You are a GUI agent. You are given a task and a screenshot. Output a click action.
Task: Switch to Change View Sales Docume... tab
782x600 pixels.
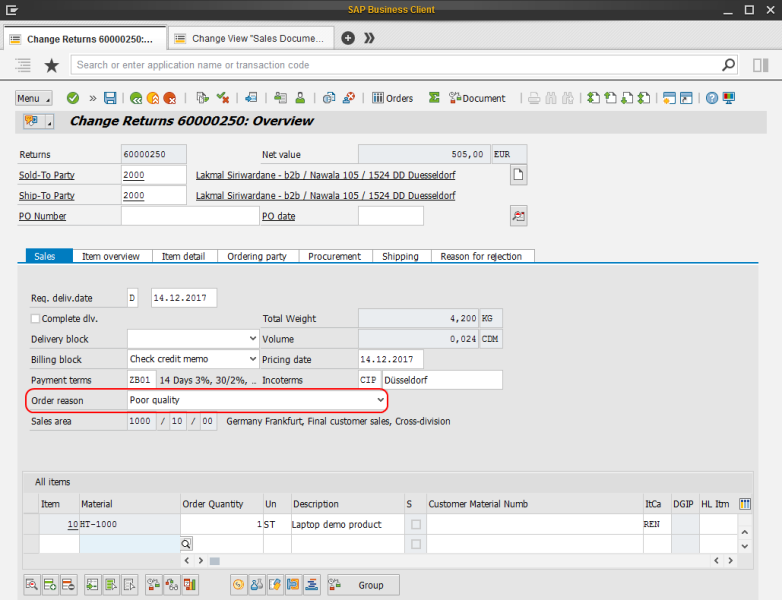click(251, 38)
